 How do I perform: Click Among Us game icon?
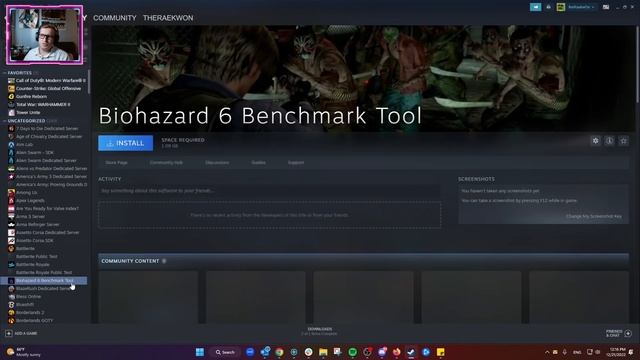point(11,193)
